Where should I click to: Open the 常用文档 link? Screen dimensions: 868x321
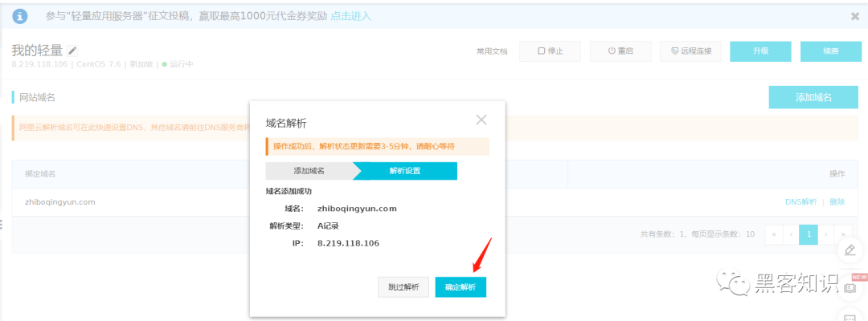tap(492, 51)
